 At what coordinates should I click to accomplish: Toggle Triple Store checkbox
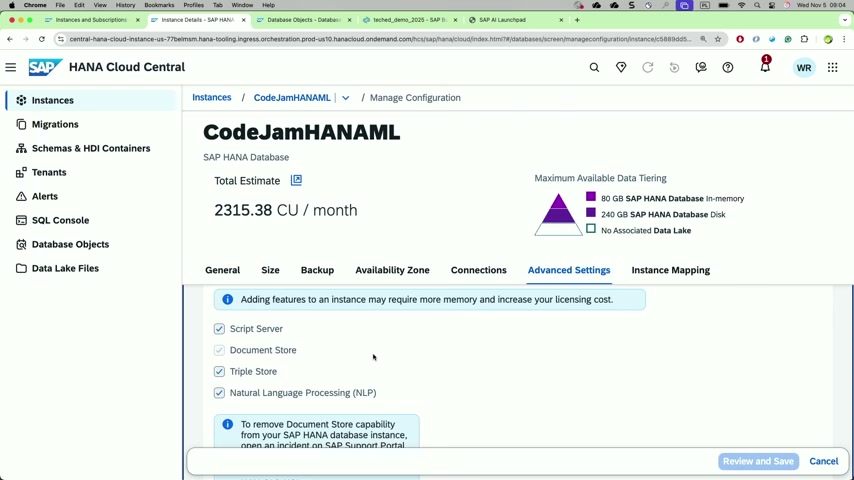[219, 372]
